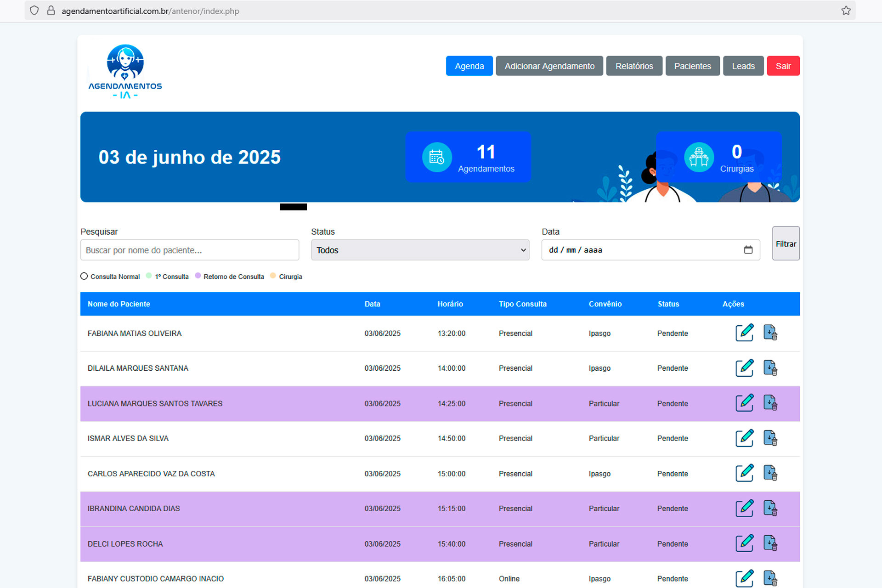Click the Status column header in table
This screenshot has width=882, height=588.
pyautogui.click(x=668, y=304)
